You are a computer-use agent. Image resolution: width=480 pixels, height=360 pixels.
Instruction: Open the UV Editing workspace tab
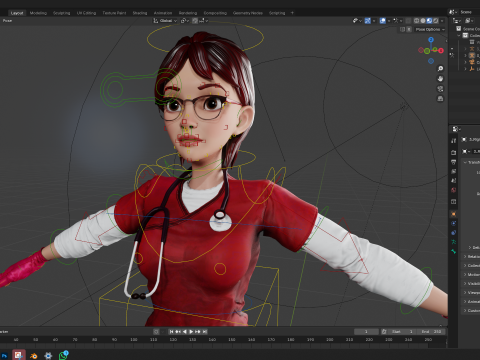click(x=86, y=13)
